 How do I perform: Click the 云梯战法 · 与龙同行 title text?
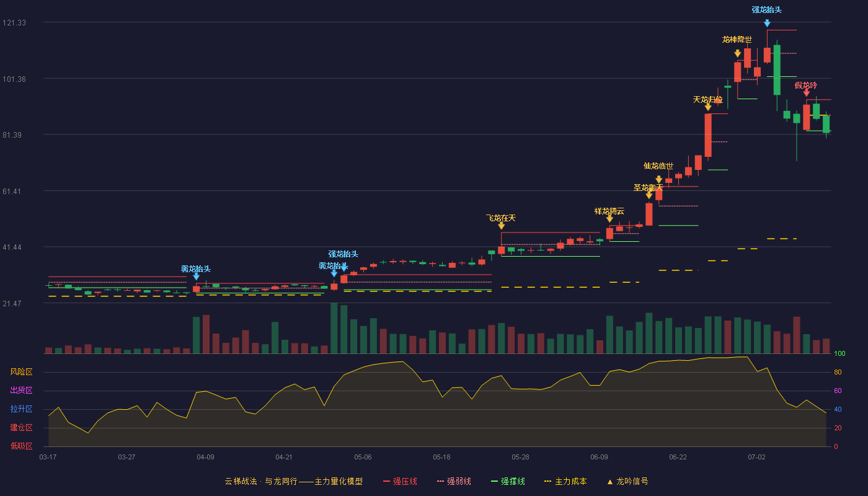[x=260, y=481]
